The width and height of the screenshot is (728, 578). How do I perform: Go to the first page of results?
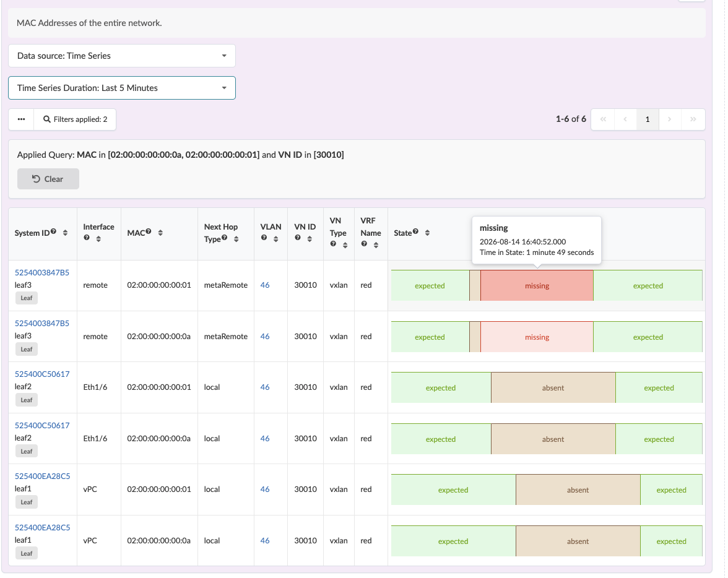[603, 119]
